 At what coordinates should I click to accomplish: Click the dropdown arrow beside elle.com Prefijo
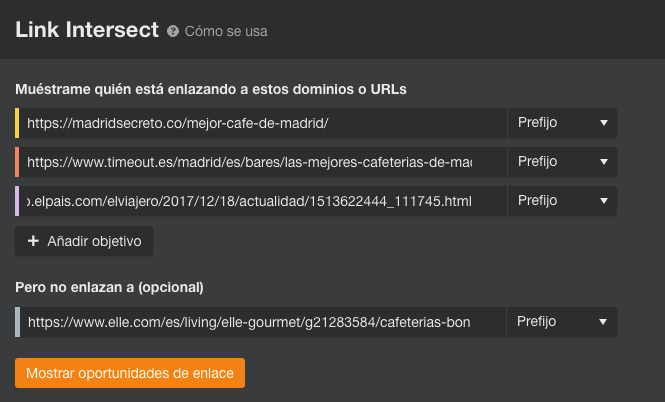tap(604, 322)
